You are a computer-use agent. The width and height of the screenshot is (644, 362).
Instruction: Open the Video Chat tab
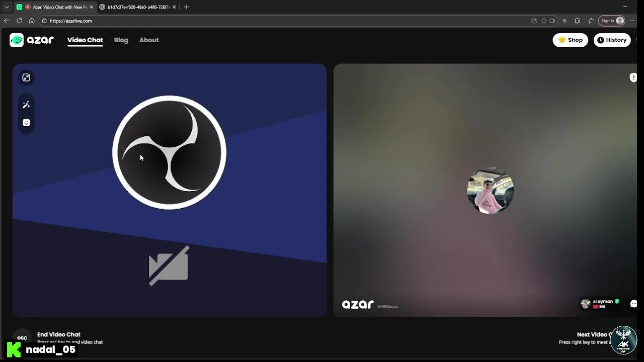pyautogui.click(x=85, y=40)
